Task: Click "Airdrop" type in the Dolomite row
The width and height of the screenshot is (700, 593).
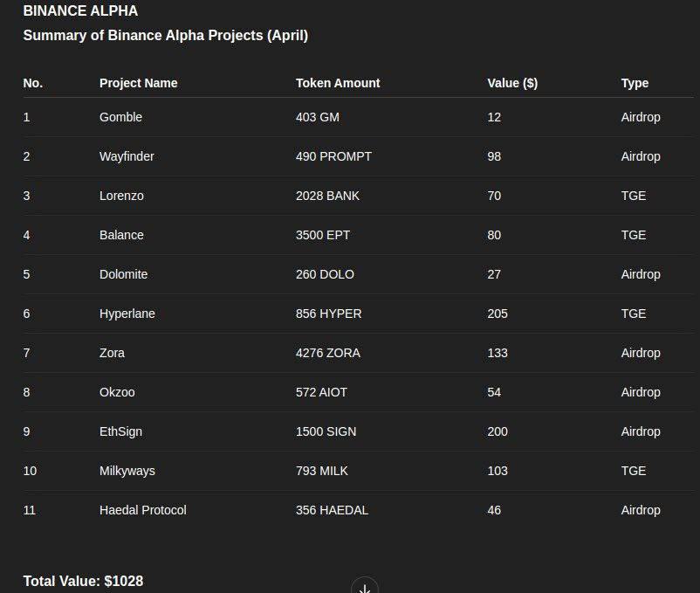Action: click(641, 274)
